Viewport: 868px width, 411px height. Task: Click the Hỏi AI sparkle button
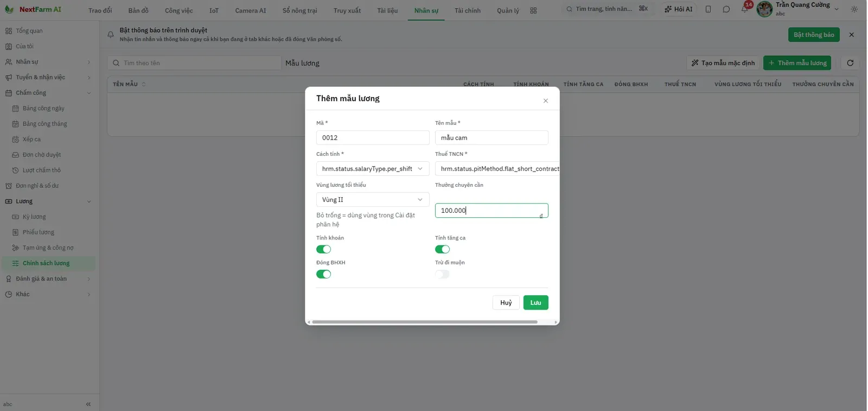click(x=679, y=9)
